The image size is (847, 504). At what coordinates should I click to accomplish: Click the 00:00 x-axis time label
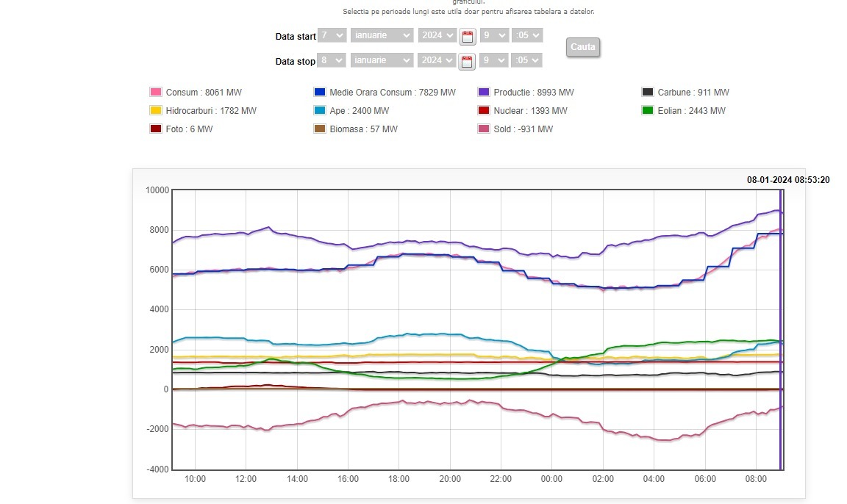pyautogui.click(x=551, y=478)
